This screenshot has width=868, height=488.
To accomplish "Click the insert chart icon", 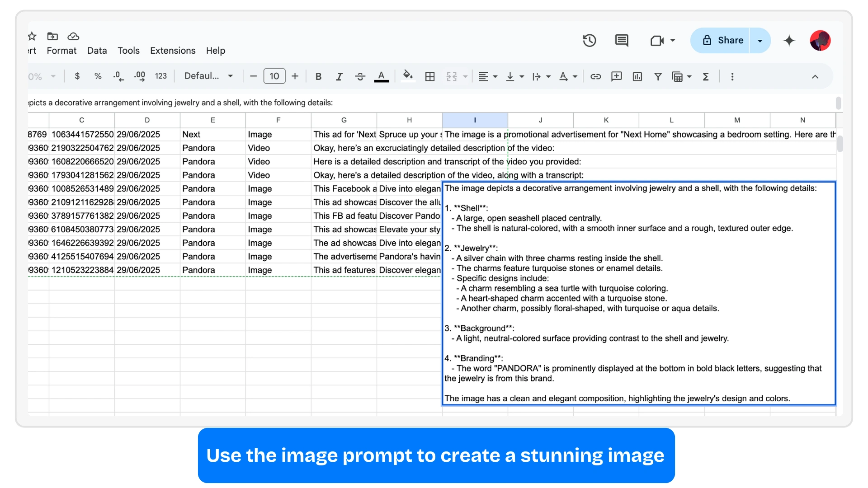I will 637,76.
